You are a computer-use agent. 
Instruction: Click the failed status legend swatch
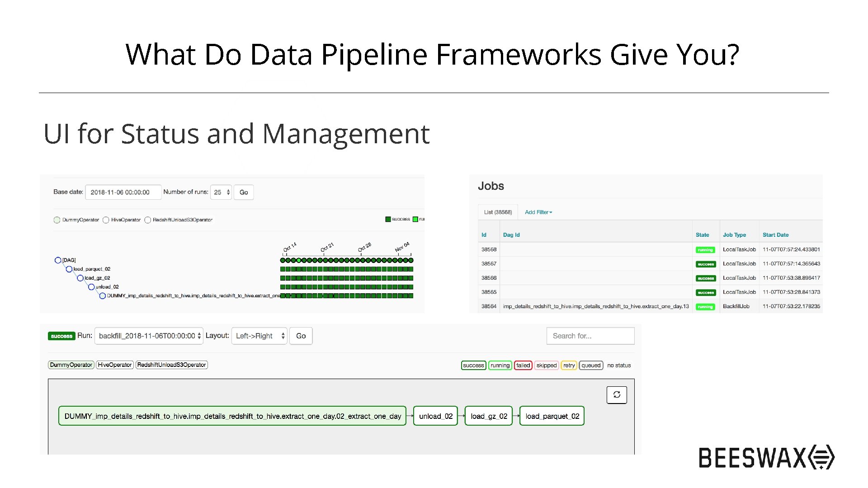pyautogui.click(x=523, y=366)
